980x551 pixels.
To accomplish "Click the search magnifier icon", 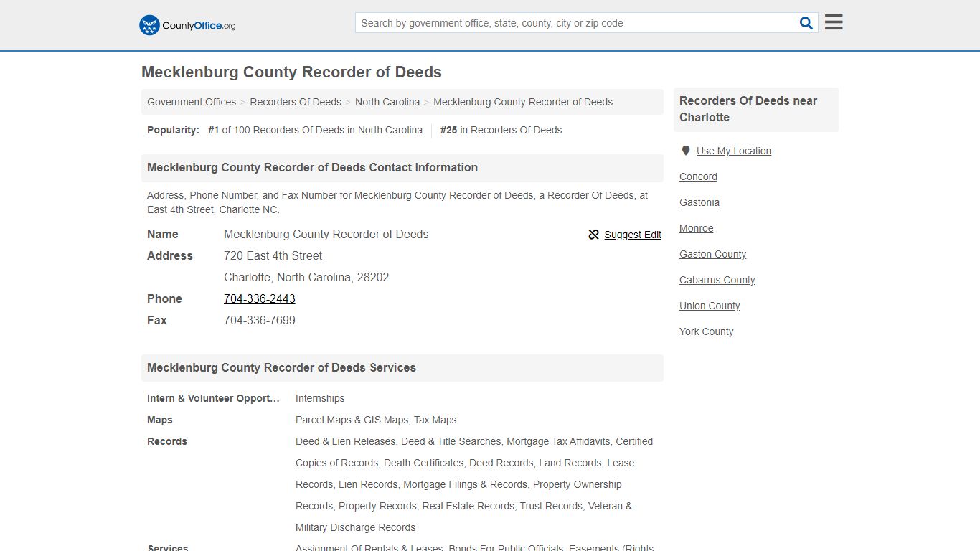I will pyautogui.click(x=806, y=22).
